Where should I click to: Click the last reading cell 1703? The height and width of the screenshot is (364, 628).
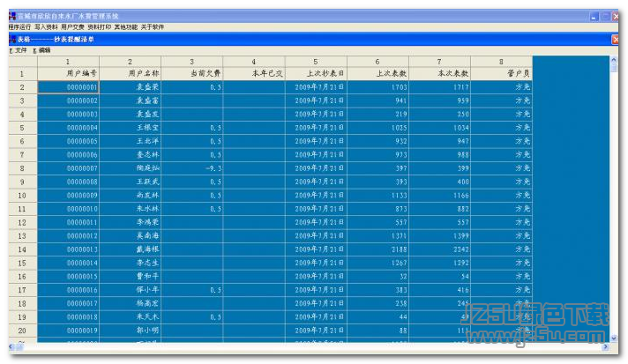(x=378, y=87)
